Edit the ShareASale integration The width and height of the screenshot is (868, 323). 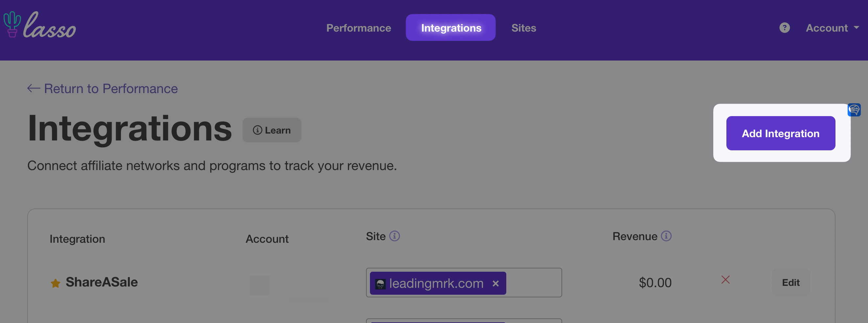pos(790,283)
